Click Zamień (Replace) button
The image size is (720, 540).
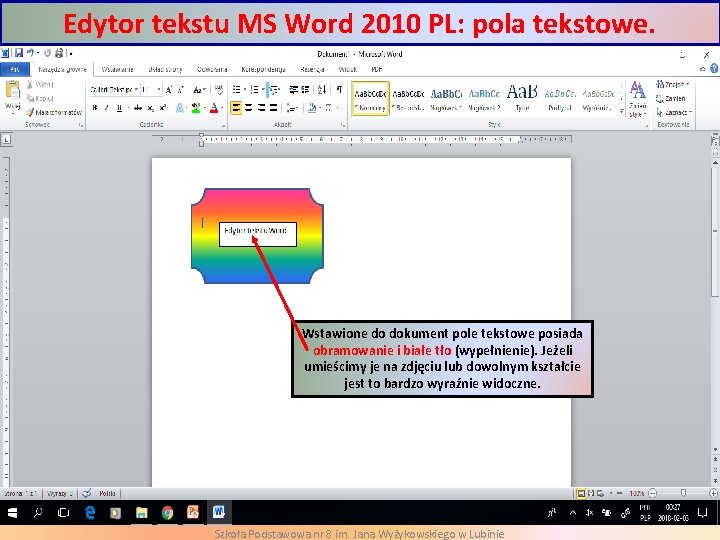pyautogui.click(x=671, y=98)
